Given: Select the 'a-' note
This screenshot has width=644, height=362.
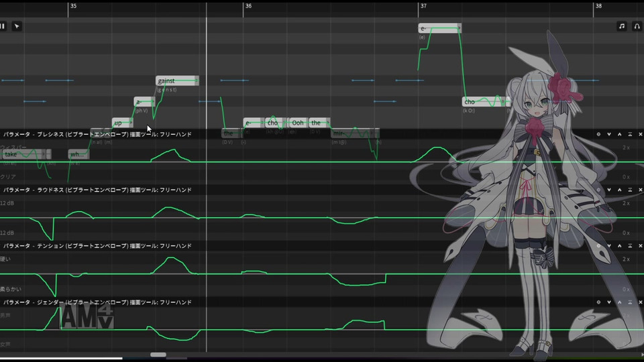Looking at the screenshot, I should [x=144, y=102].
